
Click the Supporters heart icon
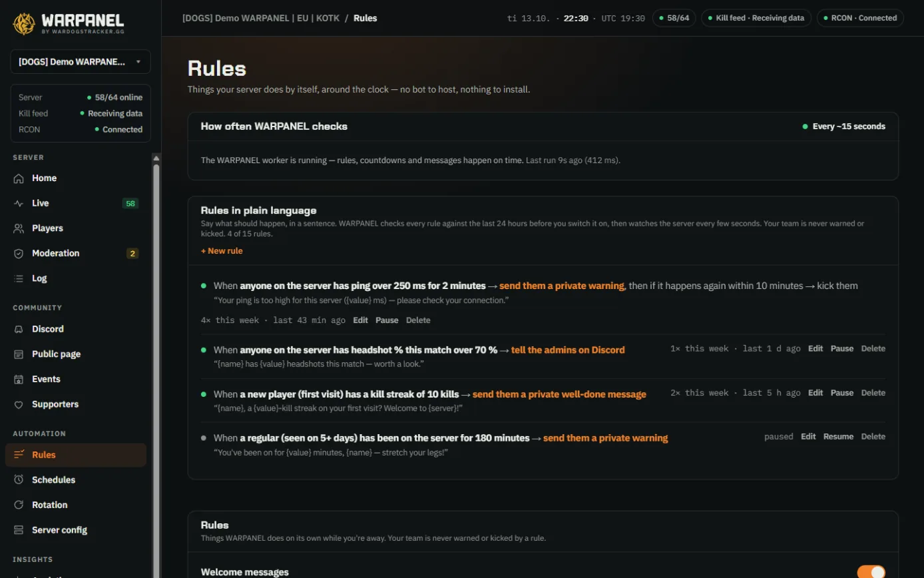click(x=19, y=405)
